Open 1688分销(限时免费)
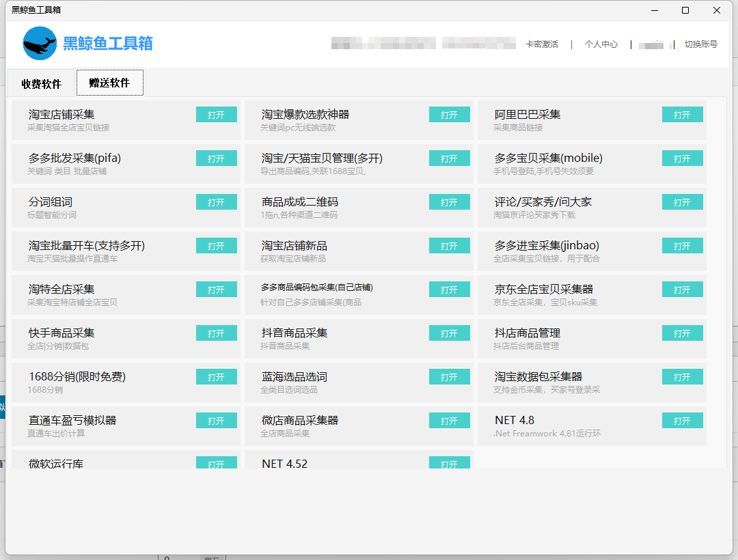Screen dimensions: 738x560 pos(216,377)
